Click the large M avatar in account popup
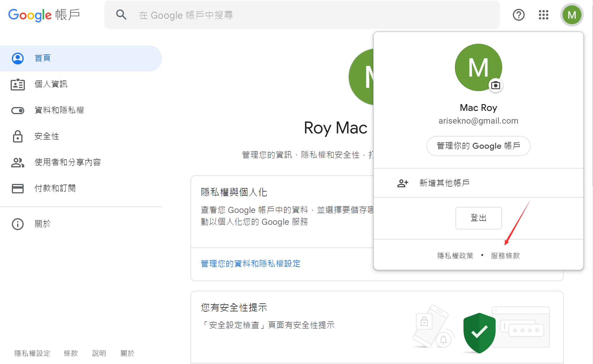593x364 pixels. pos(478,67)
